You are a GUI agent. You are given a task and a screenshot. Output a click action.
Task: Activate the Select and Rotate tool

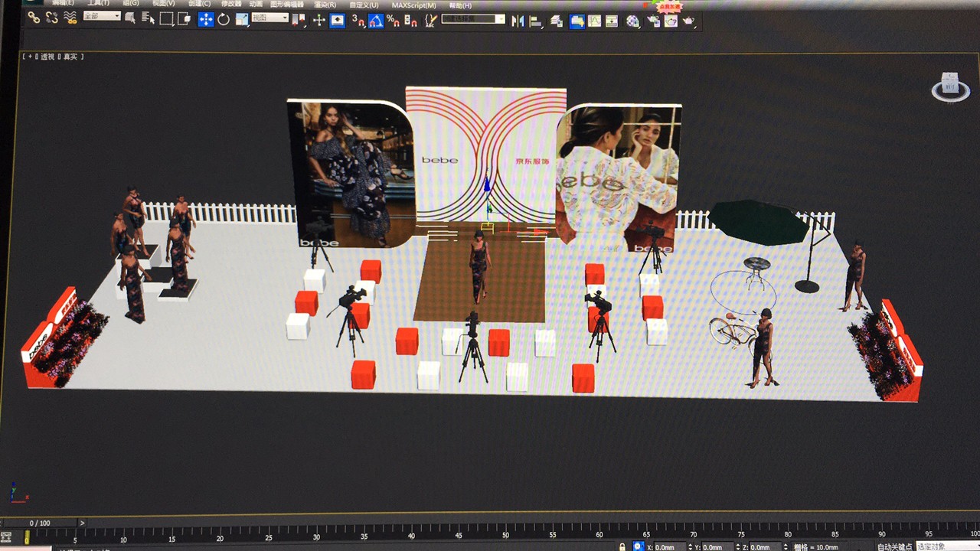(x=224, y=19)
